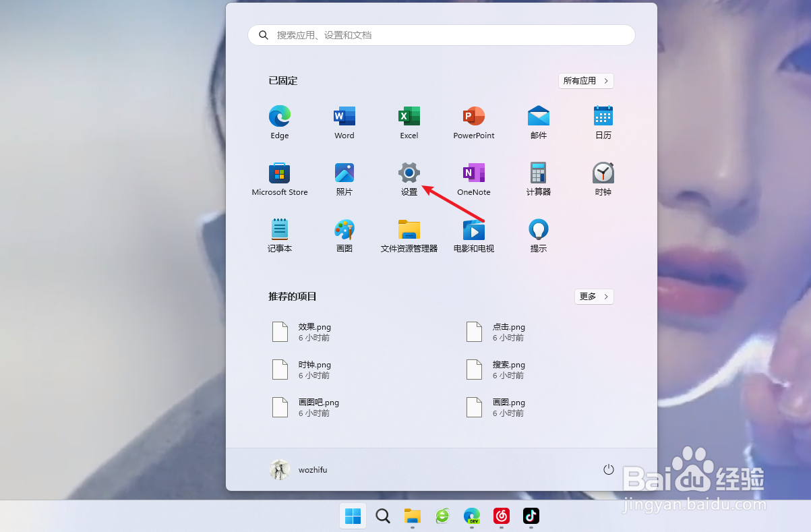Open the wozhifu user account

tap(299, 469)
